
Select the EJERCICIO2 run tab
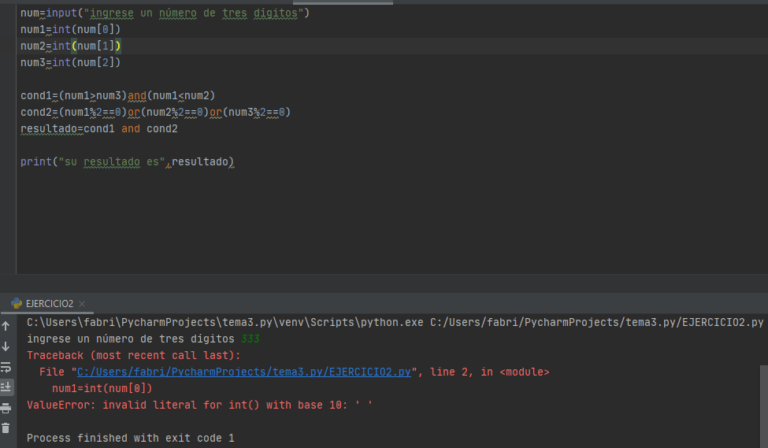pos(48,303)
